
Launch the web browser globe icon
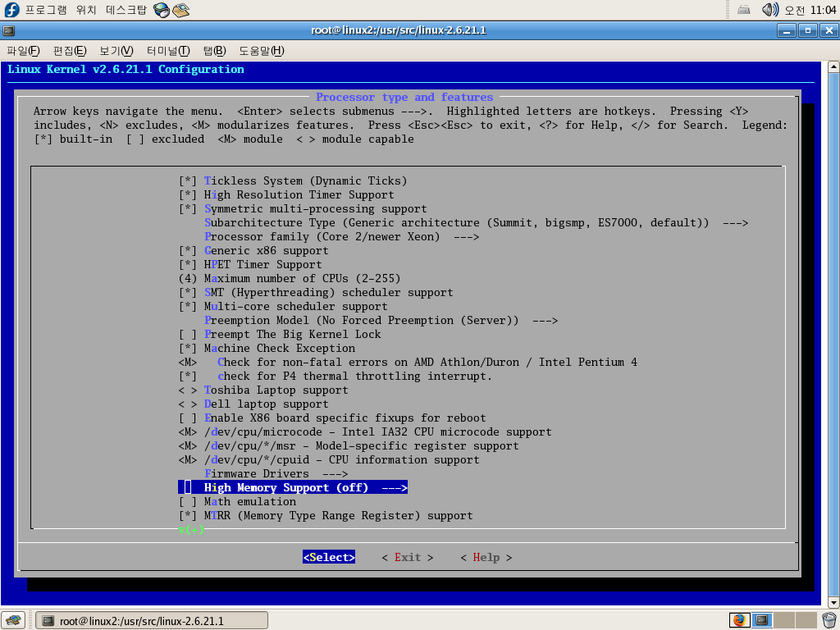[x=162, y=10]
